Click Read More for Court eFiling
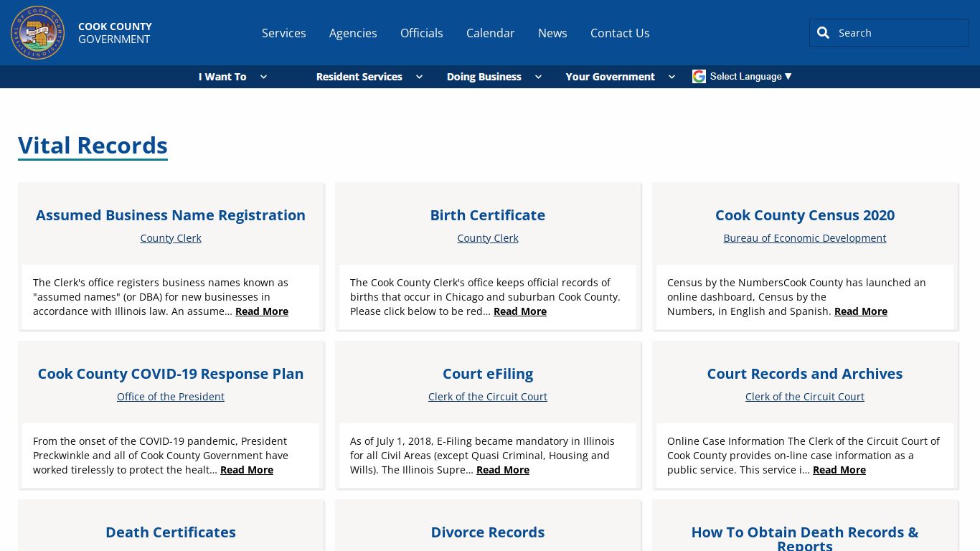The height and width of the screenshot is (551, 980). (x=502, y=469)
